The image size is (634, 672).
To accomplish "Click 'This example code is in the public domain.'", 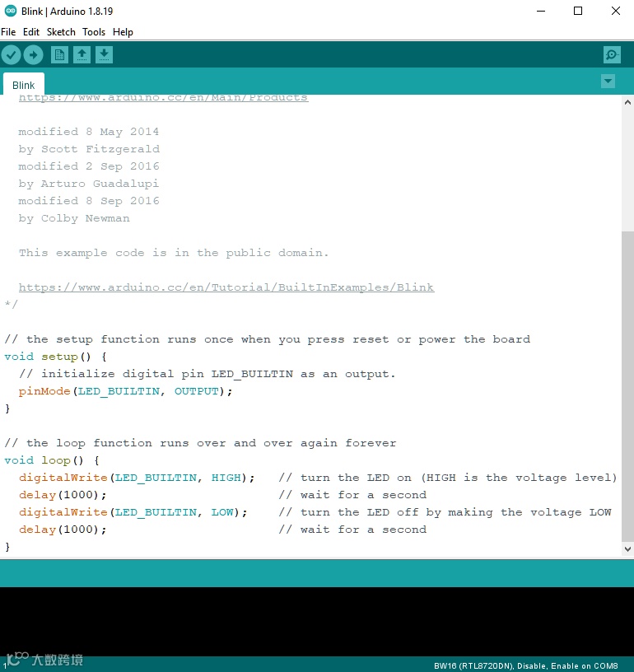I will pyautogui.click(x=174, y=253).
